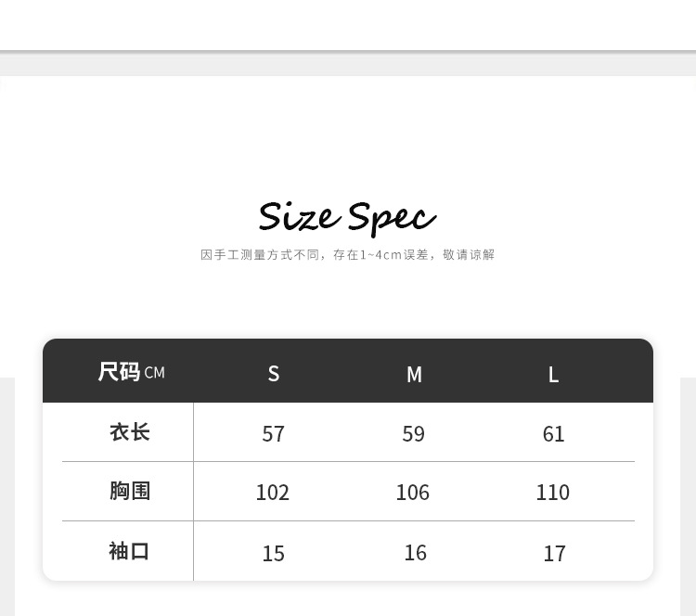The image size is (696, 616).
Task: Click the 106 cell in the 胸围 row
Action: click(x=413, y=493)
